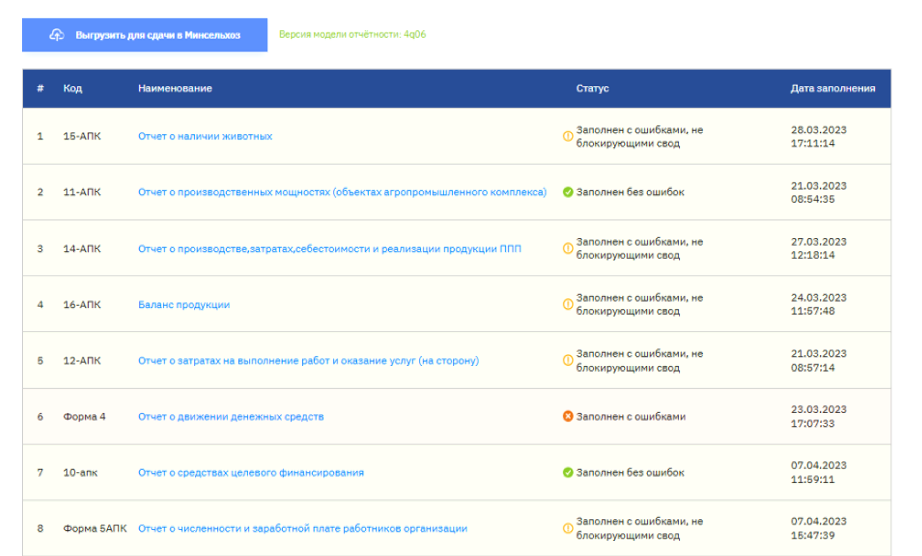Click the Статус column header

pyautogui.click(x=592, y=88)
